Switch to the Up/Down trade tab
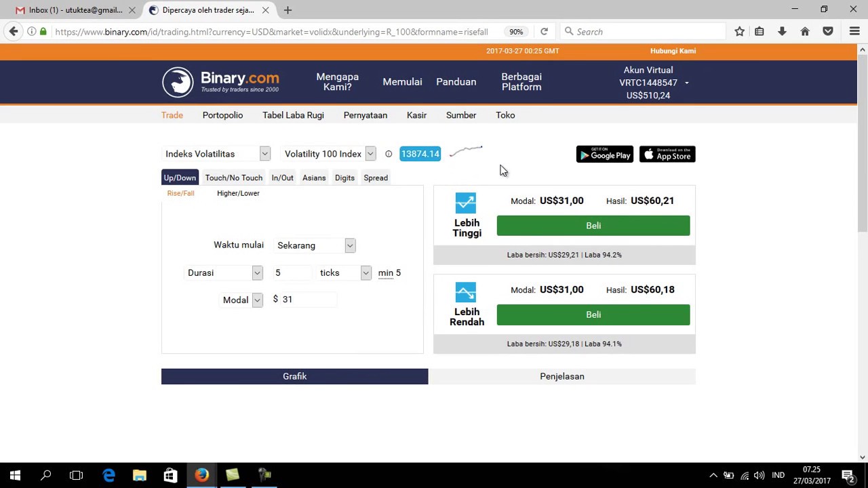 180,178
